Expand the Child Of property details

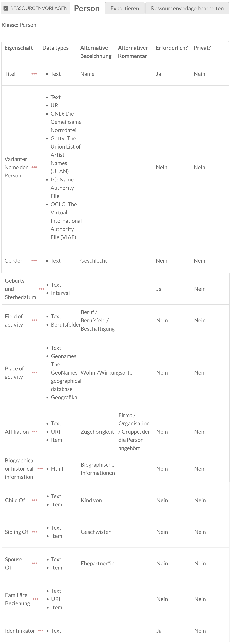pos(35,500)
